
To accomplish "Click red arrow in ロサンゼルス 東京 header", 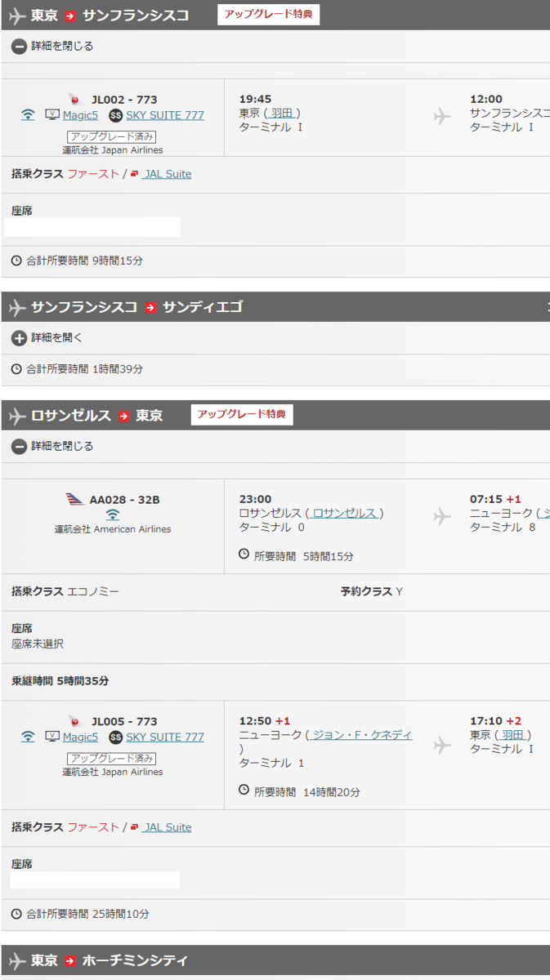I will [x=123, y=416].
